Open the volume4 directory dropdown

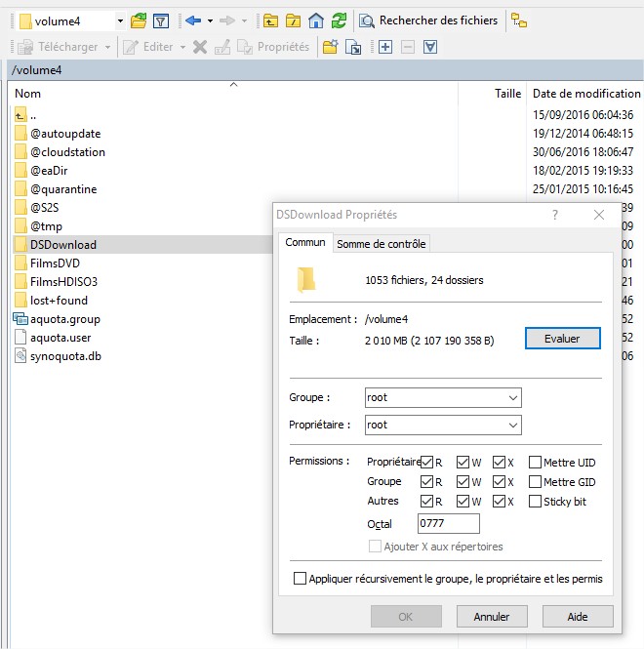120,20
